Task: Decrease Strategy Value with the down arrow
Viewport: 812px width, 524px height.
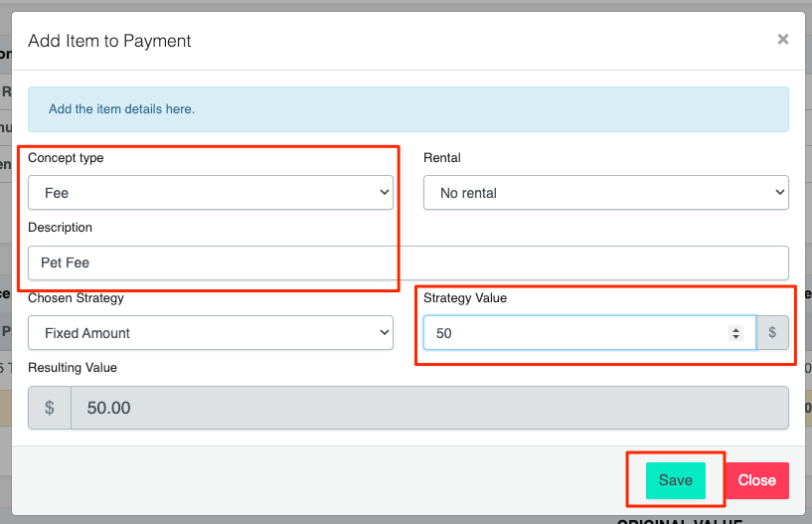Action: click(x=735, y=338)
